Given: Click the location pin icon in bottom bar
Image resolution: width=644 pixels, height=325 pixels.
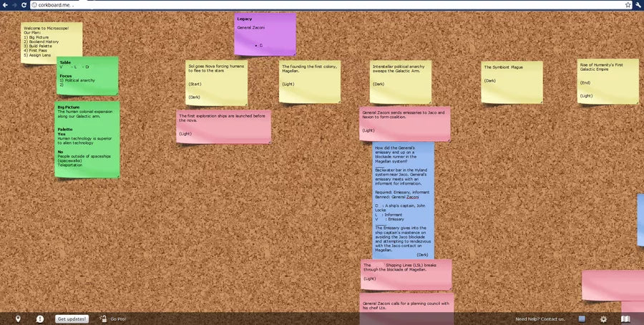Looking at the screenshot, I should (x=18, y=319).
